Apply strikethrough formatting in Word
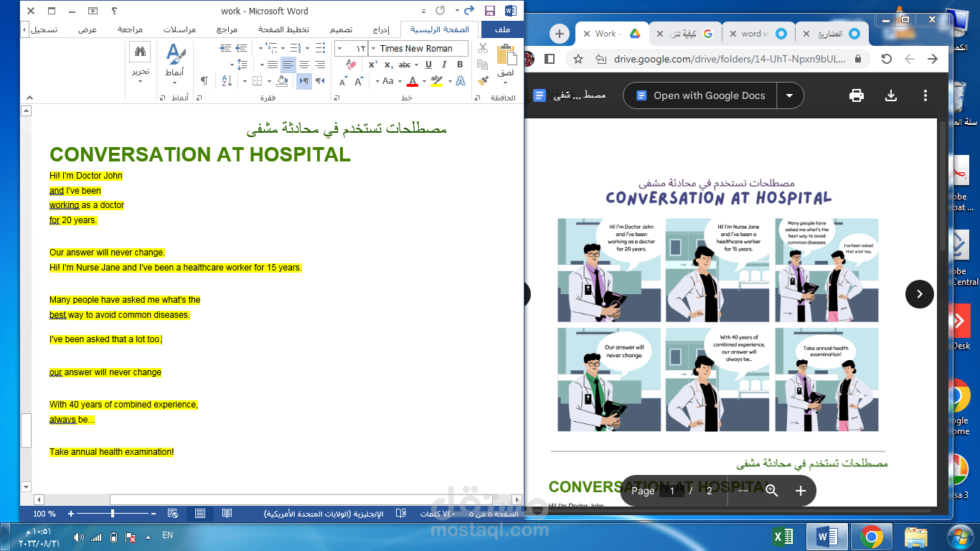 [404, 65]
